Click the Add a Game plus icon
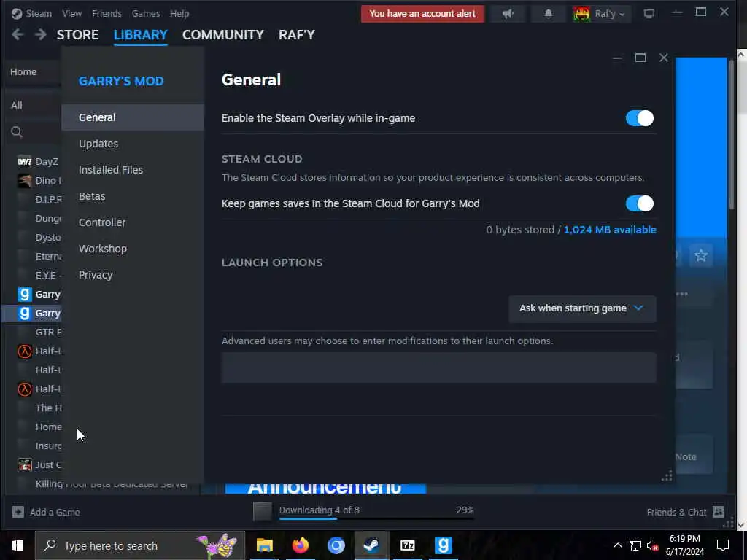Screen dimensions: 747x560 coord(18,512)
